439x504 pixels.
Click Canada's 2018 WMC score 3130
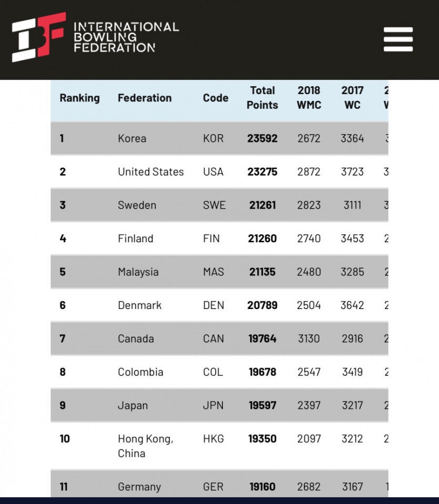pyautogui.click(x=309, y=339)
